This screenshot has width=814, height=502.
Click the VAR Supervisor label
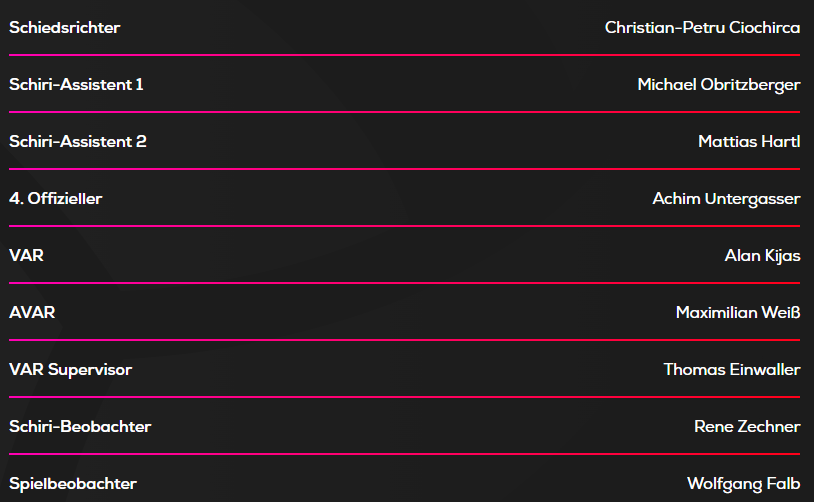click(70, 370)
